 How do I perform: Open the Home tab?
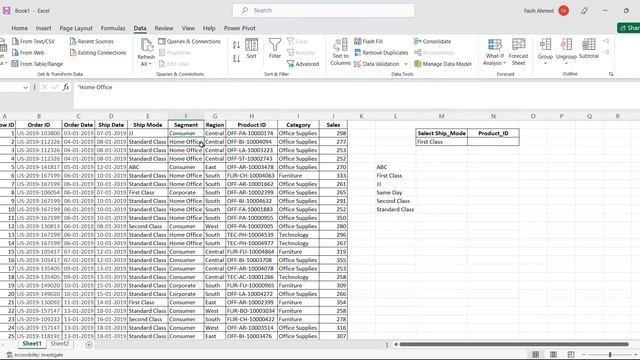[20, 28]
